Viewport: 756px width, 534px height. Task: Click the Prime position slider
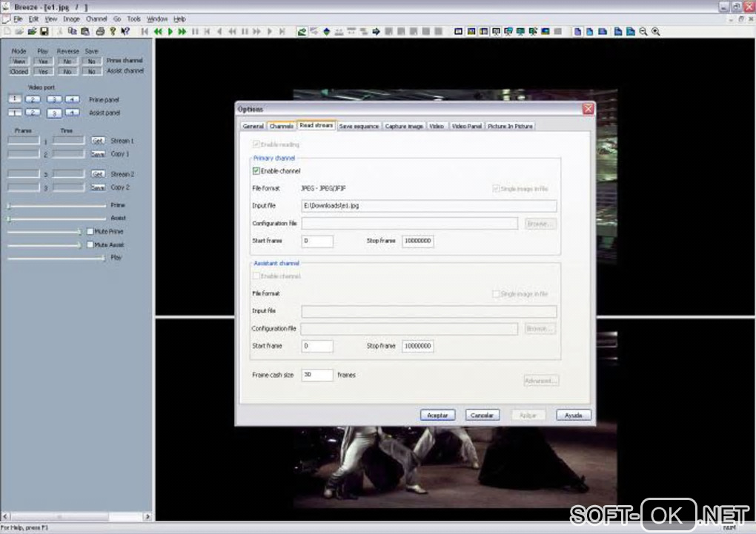point(56,206)
